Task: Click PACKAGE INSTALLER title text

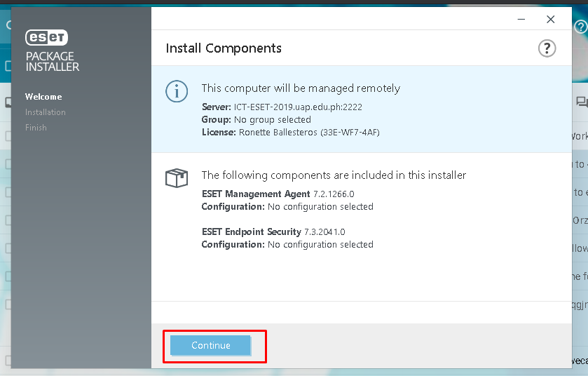Action: (x=53, y=62)
